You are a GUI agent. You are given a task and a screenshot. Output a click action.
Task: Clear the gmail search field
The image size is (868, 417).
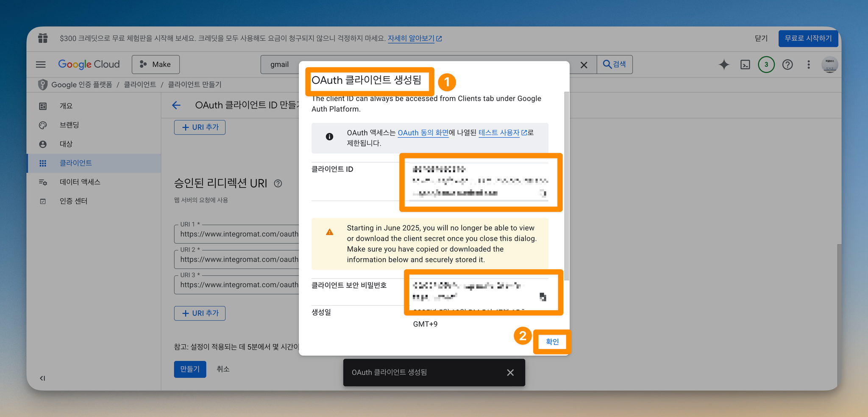tap(584, 65)
